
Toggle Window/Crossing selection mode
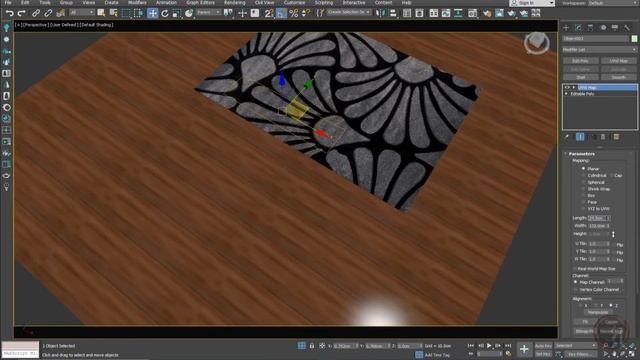138,13
